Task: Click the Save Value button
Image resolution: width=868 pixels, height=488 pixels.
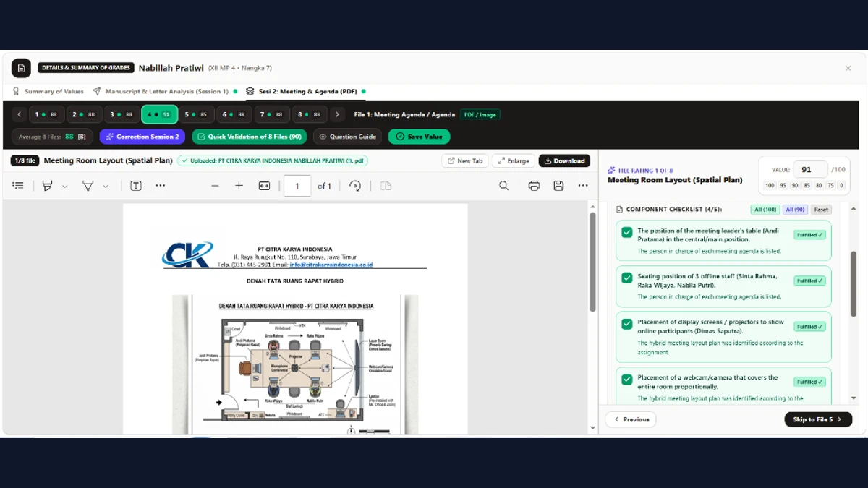Action: point(419,137)
